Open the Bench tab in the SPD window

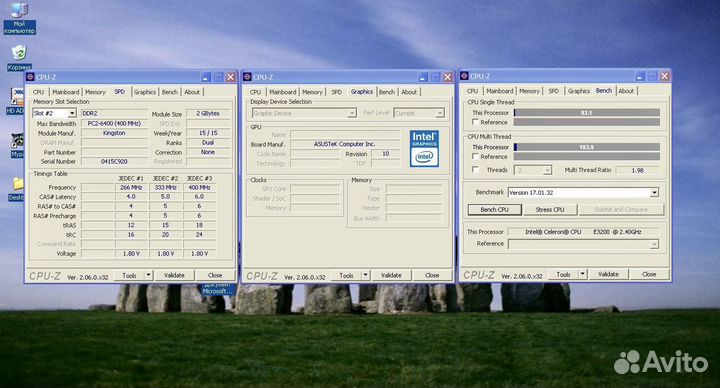[x=169, y=92]
